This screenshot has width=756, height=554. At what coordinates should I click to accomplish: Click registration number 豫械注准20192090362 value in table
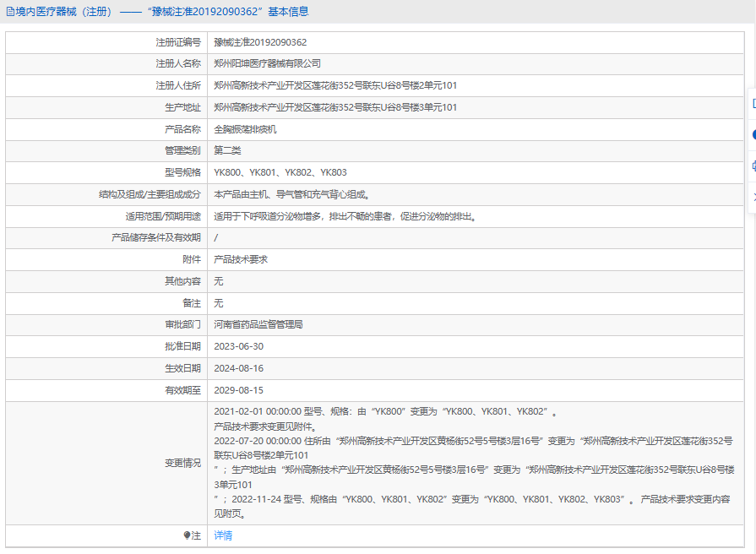pos(260,42)
